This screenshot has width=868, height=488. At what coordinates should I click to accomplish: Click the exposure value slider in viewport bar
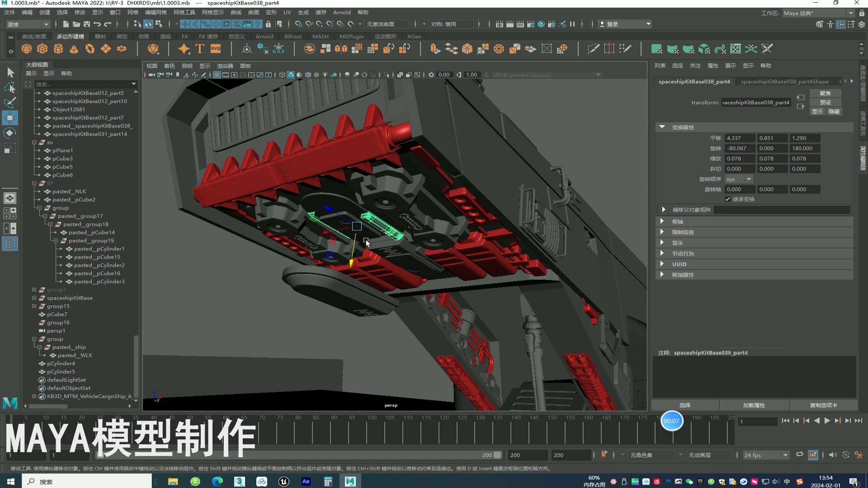tap(444, 75)
